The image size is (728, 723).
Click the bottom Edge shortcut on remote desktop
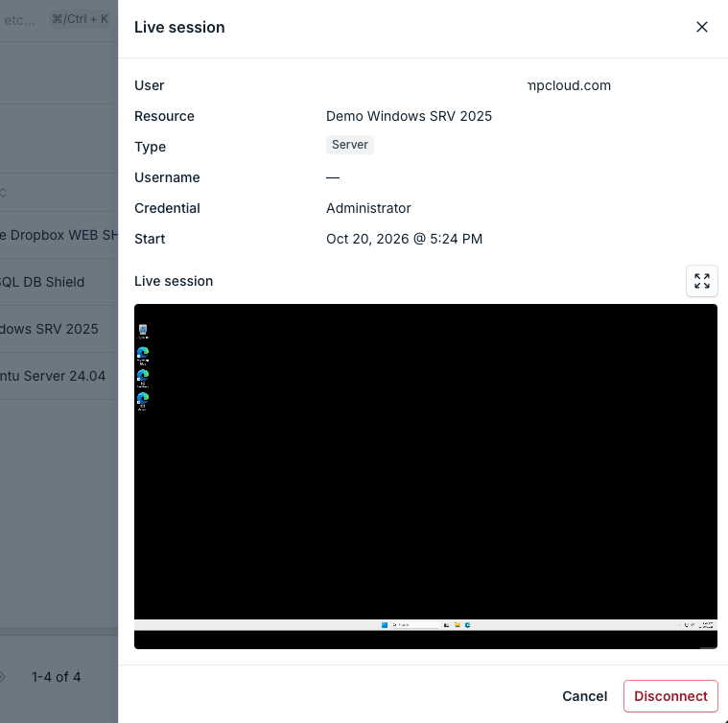(143, 401)
